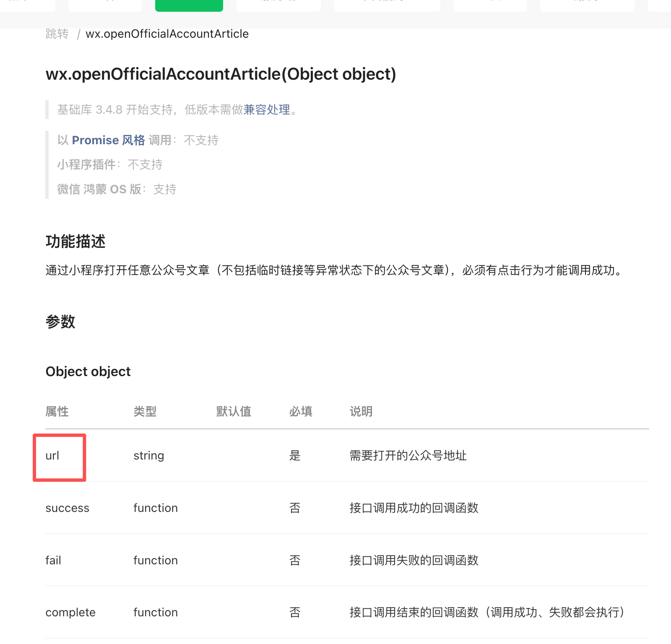Click 否 in the complete row
This screenshot has width=671, height=644.
[x=295, y=612]
